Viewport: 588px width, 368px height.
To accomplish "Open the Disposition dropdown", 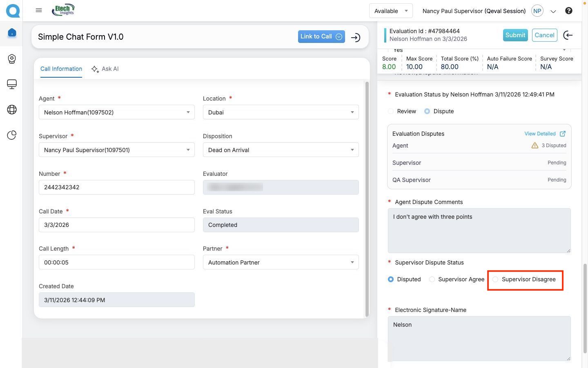I will 281,150.
